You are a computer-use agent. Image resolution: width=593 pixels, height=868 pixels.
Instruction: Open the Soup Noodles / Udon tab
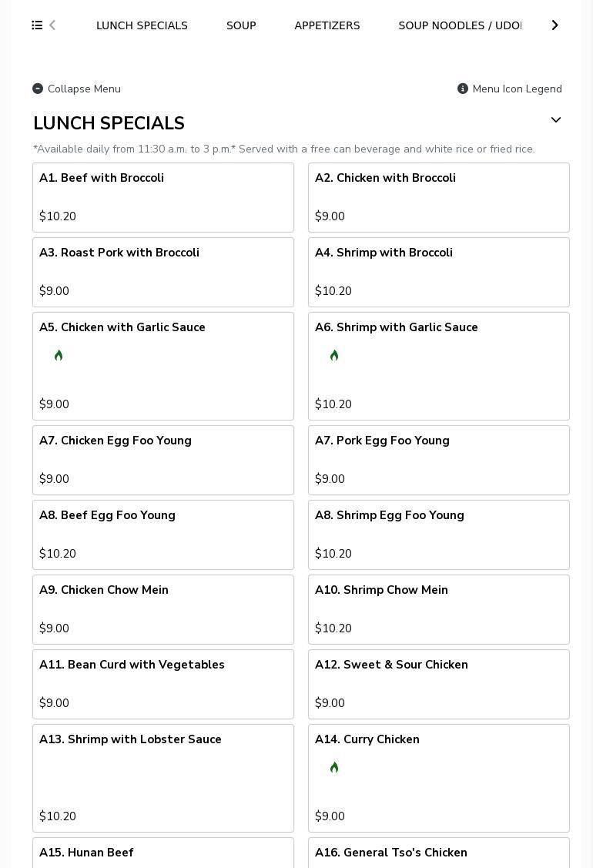pyautogui.click(x=460, y=25)
